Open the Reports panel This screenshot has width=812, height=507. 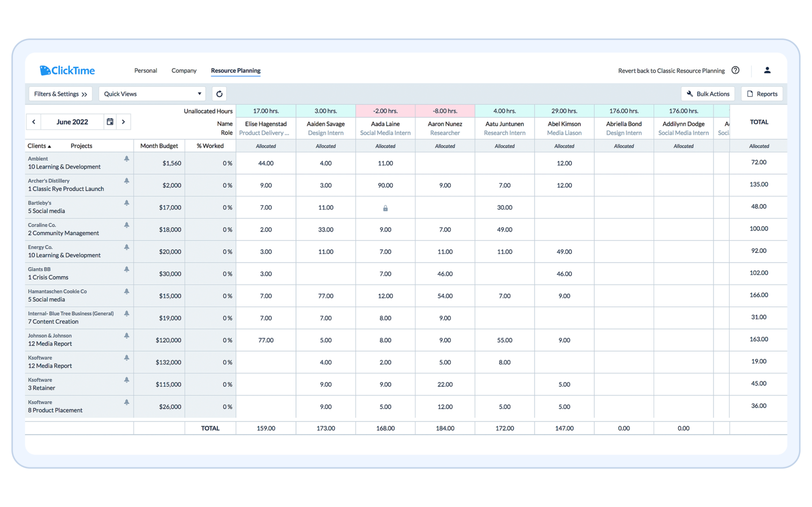pos(762,94)
